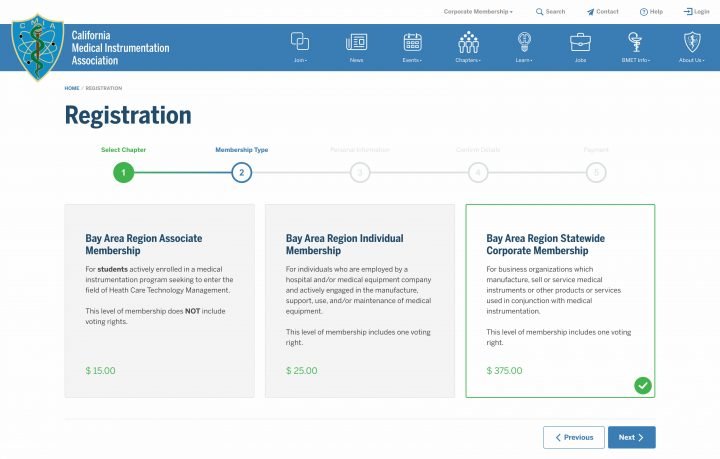
Task: Expand the Corporate Membership dropdown
Action: 478,11
